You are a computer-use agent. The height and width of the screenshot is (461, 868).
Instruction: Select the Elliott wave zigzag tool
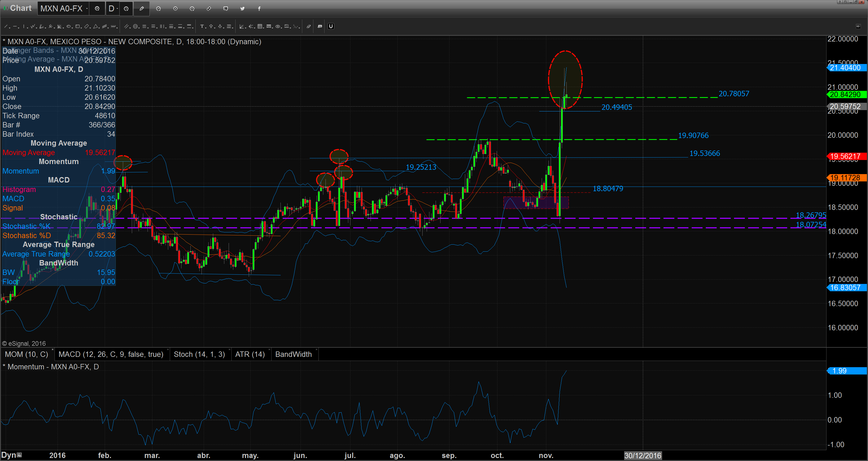click(x=33, y=26)
